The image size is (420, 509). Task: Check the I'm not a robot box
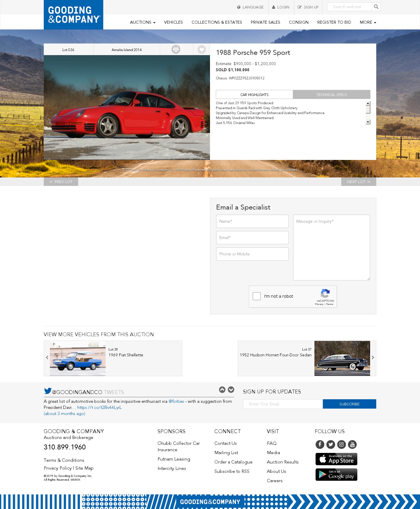click(x=257, y=296)
